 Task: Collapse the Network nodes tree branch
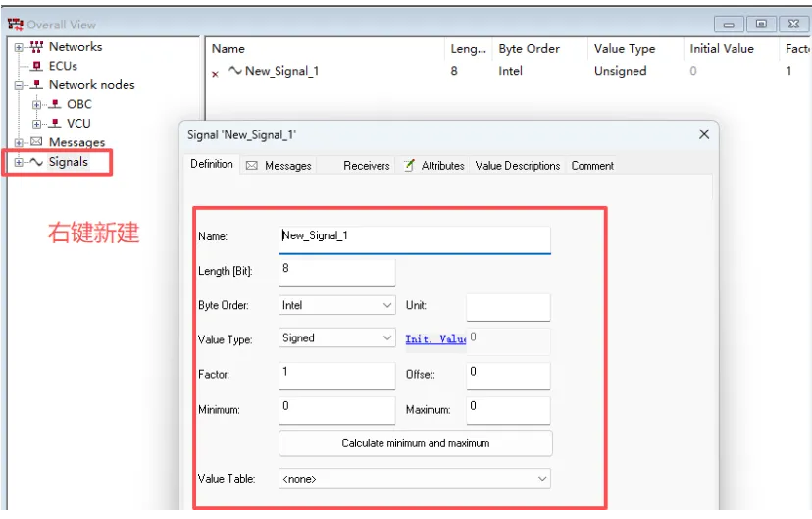point(19,85)
